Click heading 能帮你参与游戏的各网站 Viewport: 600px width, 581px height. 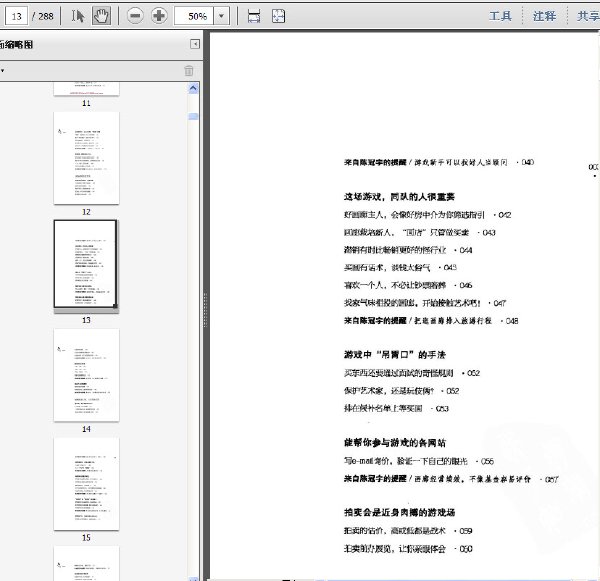pyautogui.click(x=395, y=443)
